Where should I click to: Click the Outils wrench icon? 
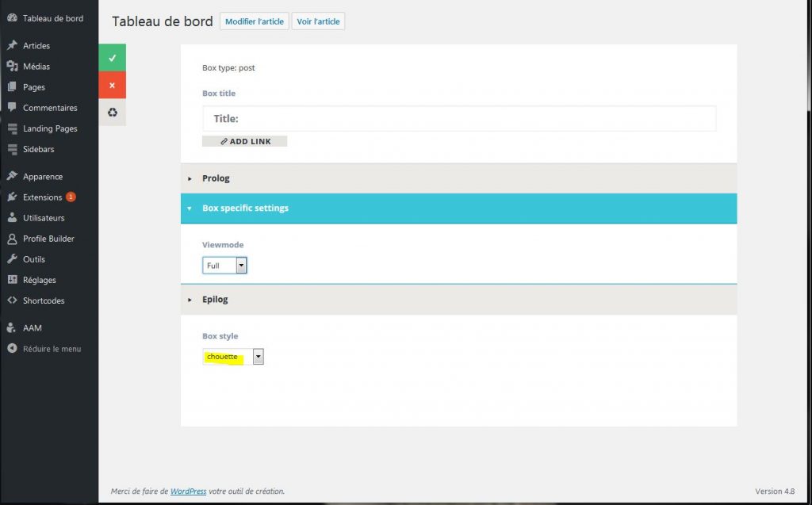[12, 259]
